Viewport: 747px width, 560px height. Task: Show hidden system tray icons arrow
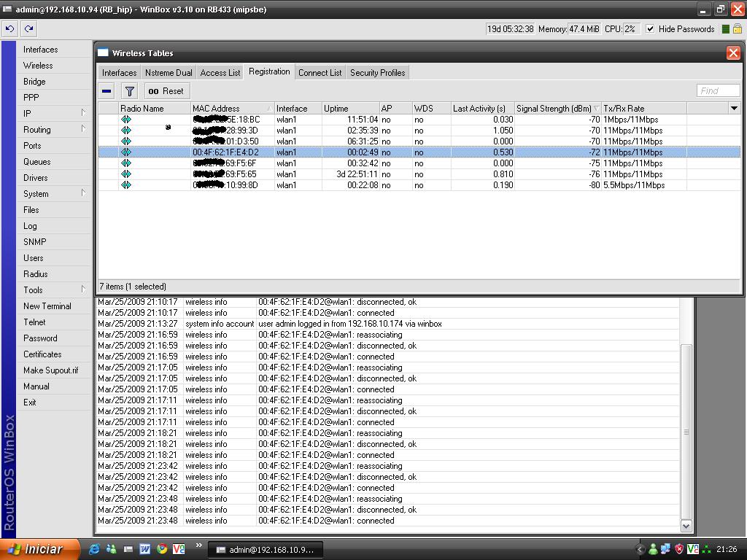click(640, 550)
